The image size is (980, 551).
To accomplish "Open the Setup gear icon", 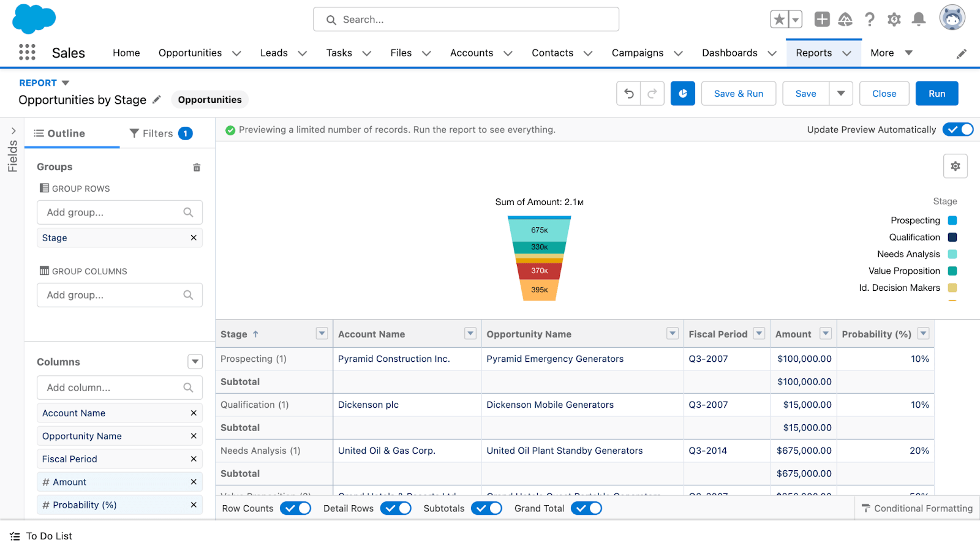I will click(x=894, y=20).
